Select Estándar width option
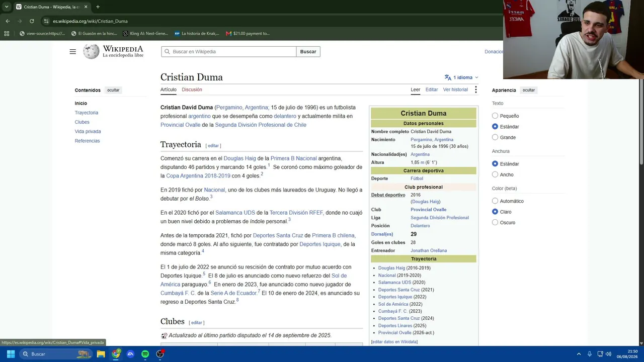 pos(495,164)
